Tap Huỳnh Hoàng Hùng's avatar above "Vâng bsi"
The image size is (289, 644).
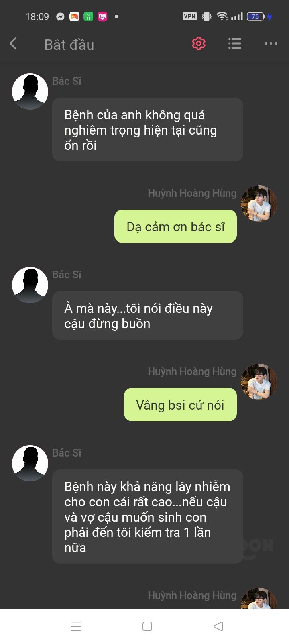259,382
